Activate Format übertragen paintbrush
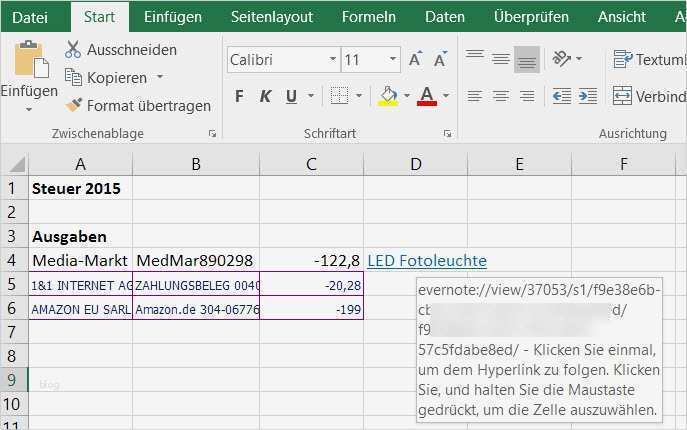This screenshot has height=430, width=687. (138, 106)
